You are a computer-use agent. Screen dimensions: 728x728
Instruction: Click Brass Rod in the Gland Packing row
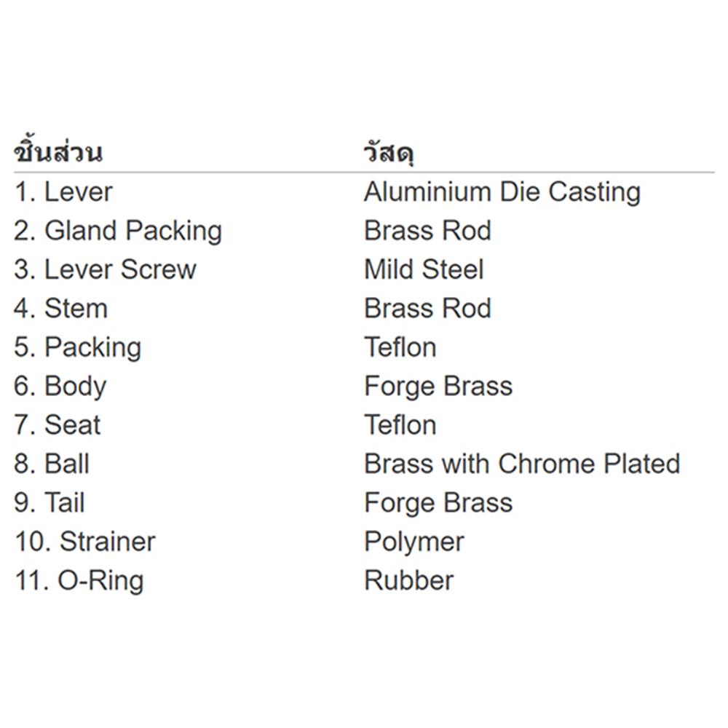(428, 231)
